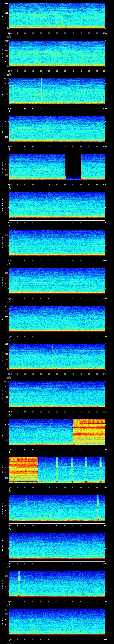114x644 pixels.
Task: Click the '11:26:00' start time label
Action: 9,487
